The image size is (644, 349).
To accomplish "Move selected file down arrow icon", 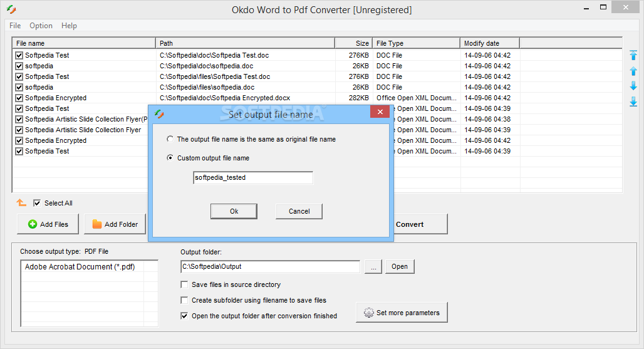I will (633, 86).
